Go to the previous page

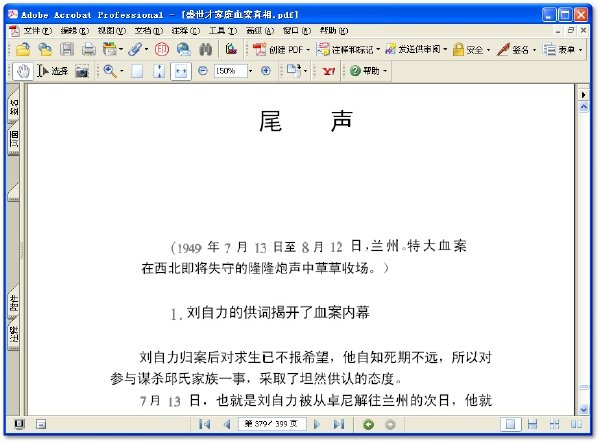[x=227, y=424]
